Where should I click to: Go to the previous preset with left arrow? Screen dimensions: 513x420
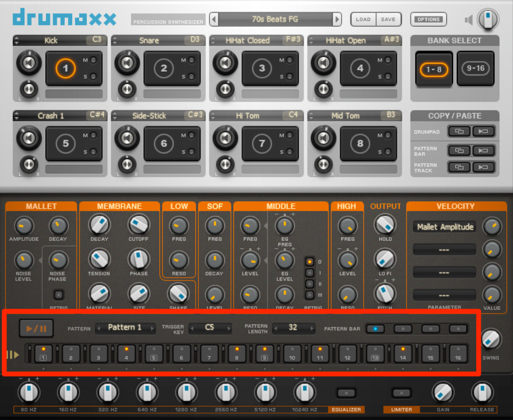coord(214,20)
